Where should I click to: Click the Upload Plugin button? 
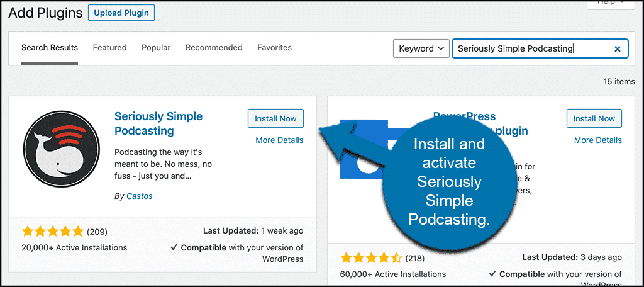coord(121,13)
